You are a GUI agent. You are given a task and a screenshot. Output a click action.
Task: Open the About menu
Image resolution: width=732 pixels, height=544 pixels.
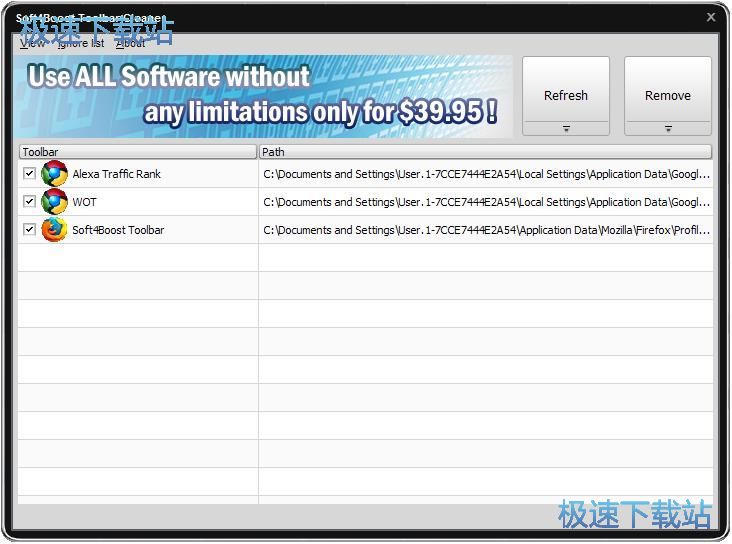point(130,43)
